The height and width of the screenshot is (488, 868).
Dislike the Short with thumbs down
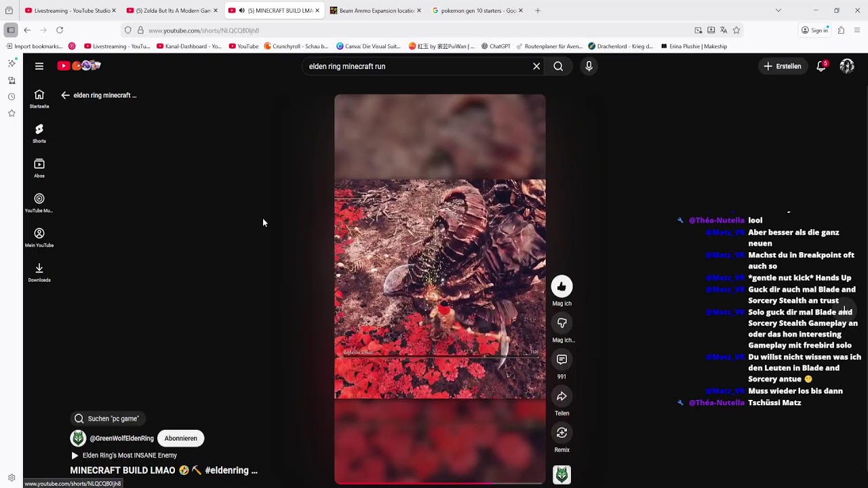tap(561, 323)
